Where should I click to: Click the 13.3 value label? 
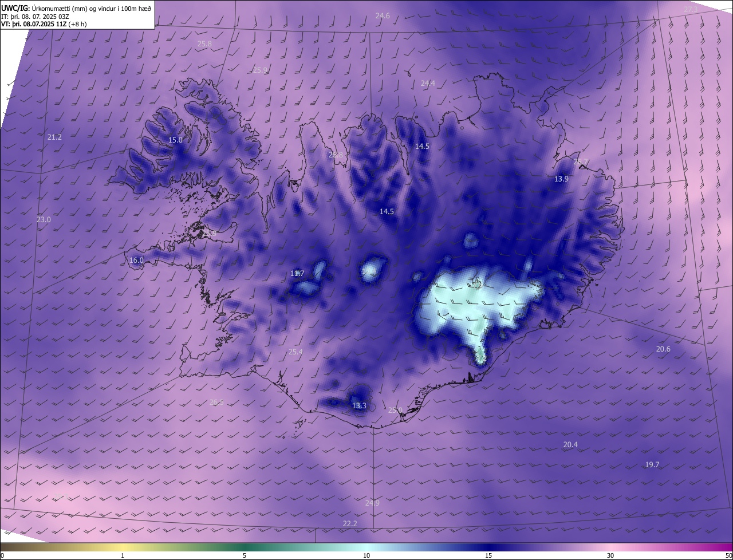click(359, 406)
